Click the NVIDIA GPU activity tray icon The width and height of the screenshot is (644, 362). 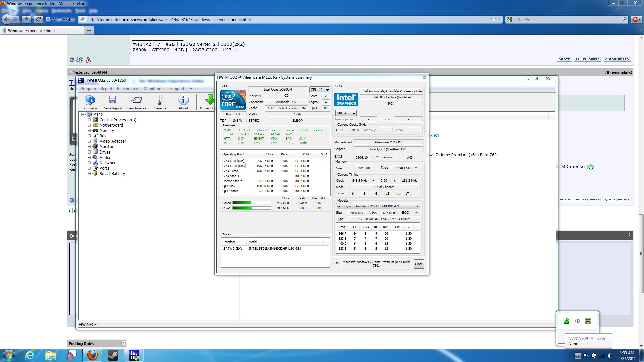pos(588,321)
